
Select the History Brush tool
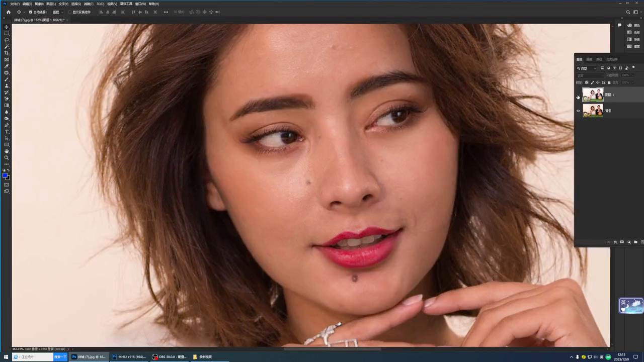(7, 92)
